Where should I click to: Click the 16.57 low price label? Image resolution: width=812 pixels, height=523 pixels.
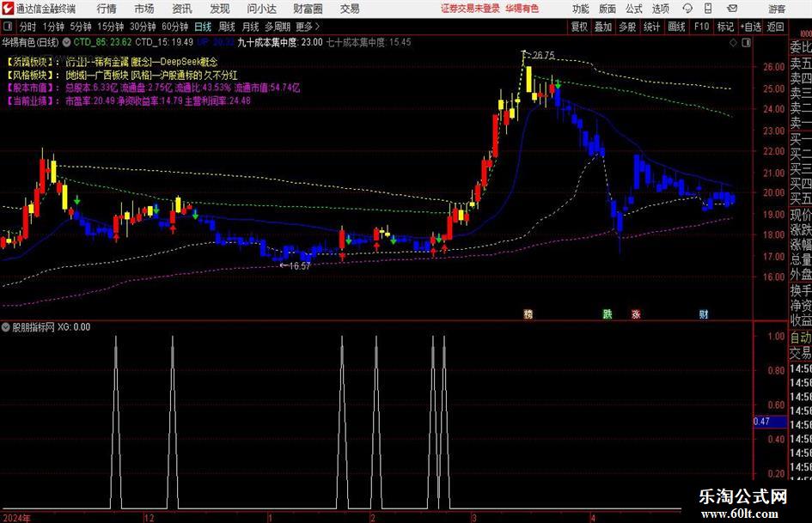point(299,265)
